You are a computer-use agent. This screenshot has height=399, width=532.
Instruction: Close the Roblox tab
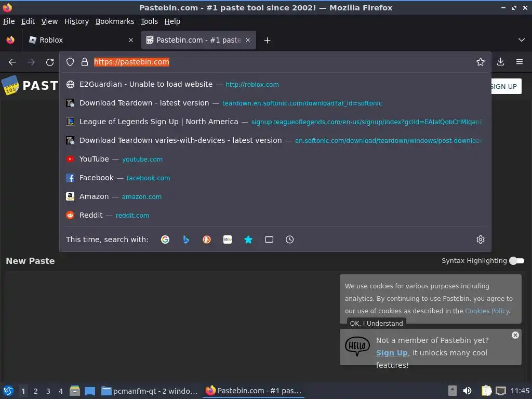pyautogui.click(x=131, y=40)
